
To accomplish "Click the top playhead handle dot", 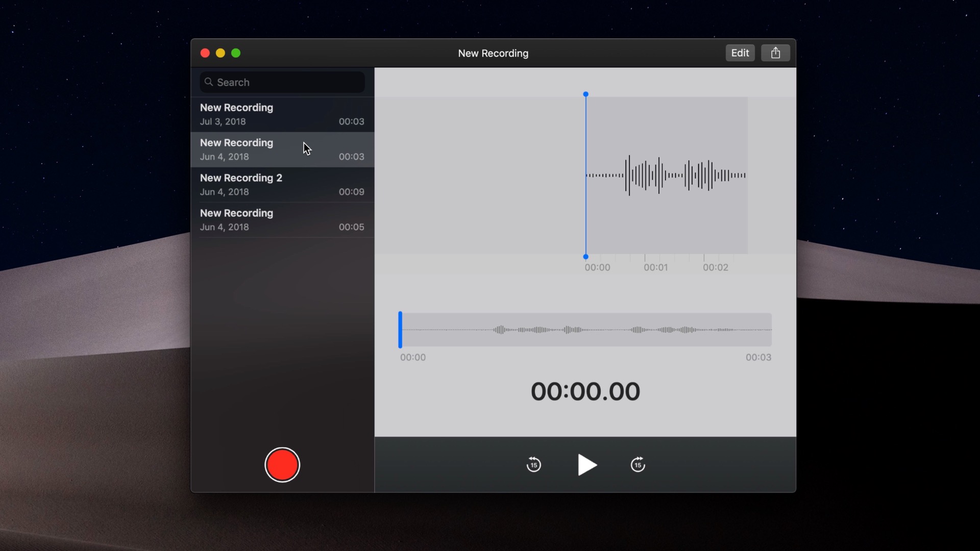I will [x=585, y=94].
